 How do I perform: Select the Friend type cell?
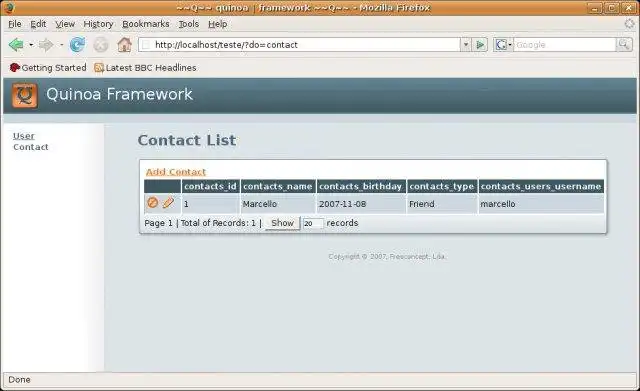point(442,204)
